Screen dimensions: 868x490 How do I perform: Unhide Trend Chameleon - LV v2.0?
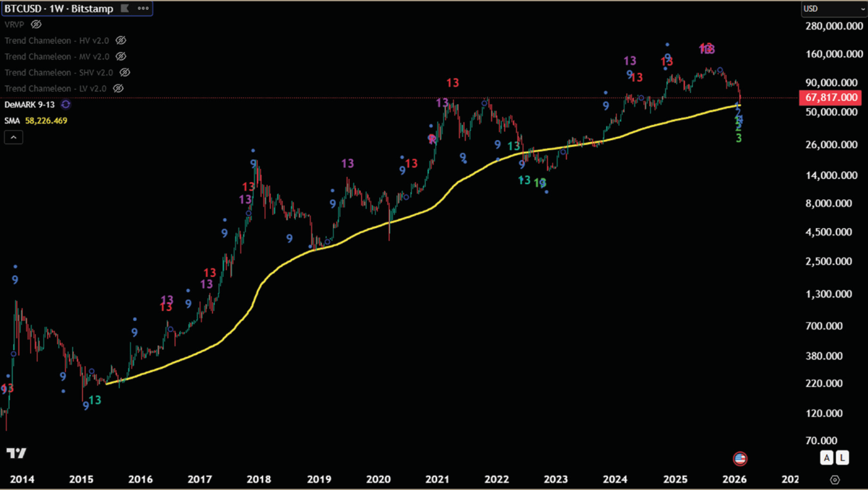[x=119, y=88]
